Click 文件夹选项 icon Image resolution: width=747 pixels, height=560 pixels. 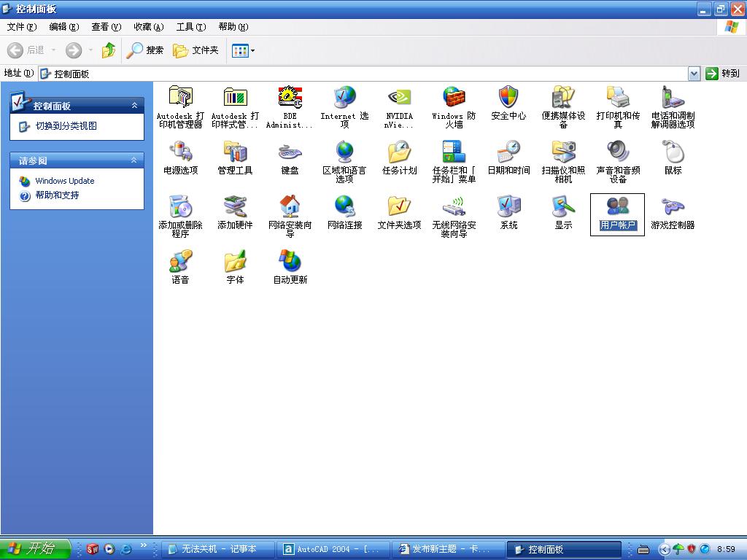click(399, 206)
